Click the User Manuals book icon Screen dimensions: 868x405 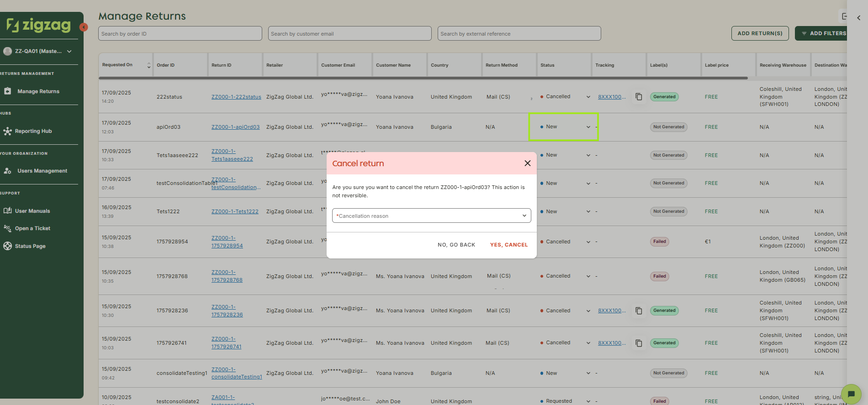click(7, 211)
